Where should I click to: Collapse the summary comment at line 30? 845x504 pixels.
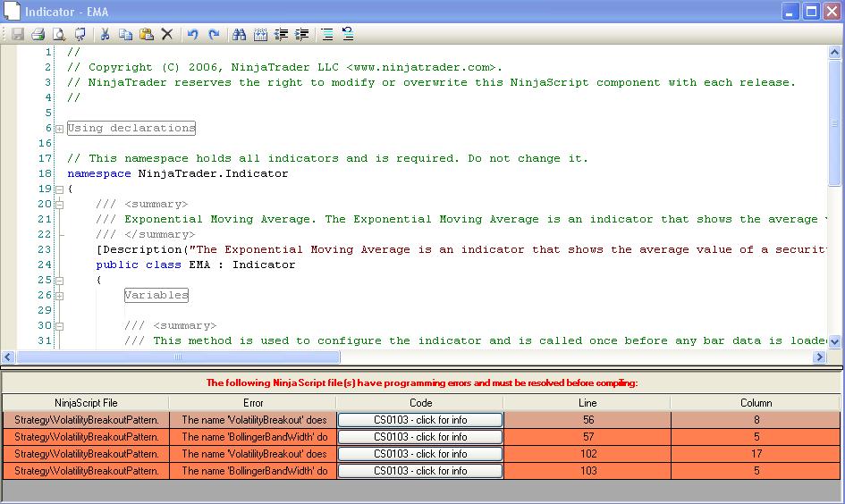click(59, 326)
